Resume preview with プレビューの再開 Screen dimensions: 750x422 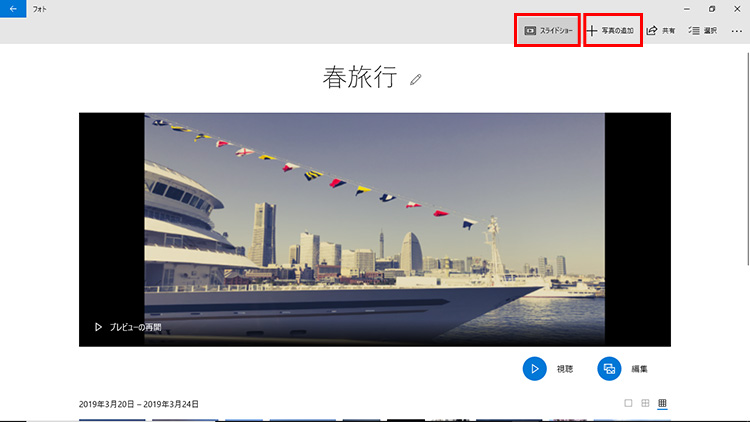pos(128,327)
